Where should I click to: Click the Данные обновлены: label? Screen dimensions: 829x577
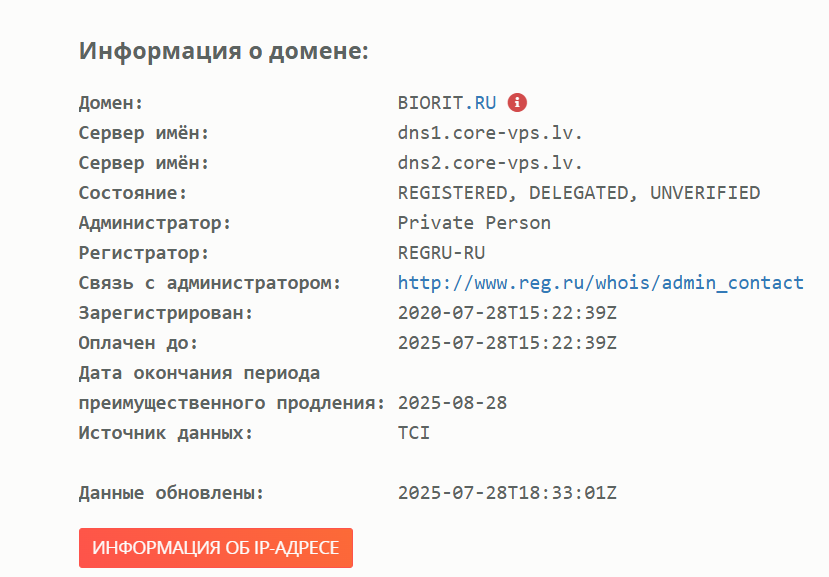[x=171, y=493]
